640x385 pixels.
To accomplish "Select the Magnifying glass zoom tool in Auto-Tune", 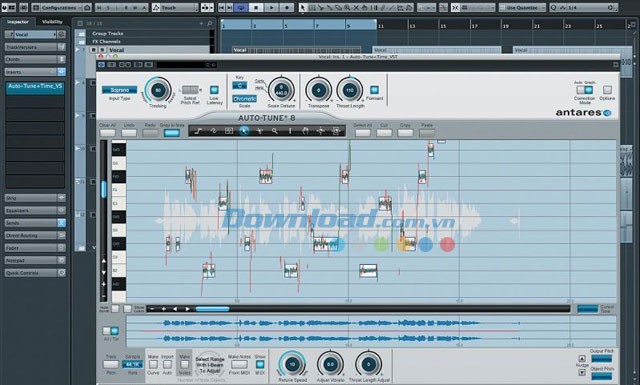I will tap(275, 131).
